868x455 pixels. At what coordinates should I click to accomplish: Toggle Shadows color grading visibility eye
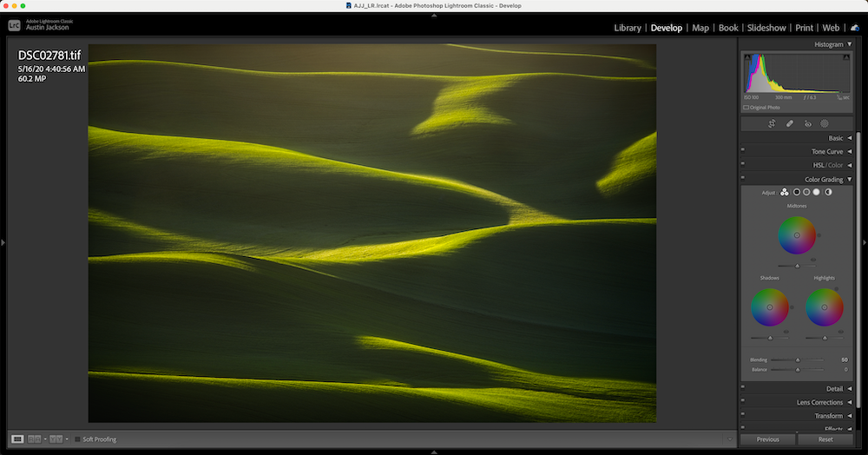coord(786,332)
